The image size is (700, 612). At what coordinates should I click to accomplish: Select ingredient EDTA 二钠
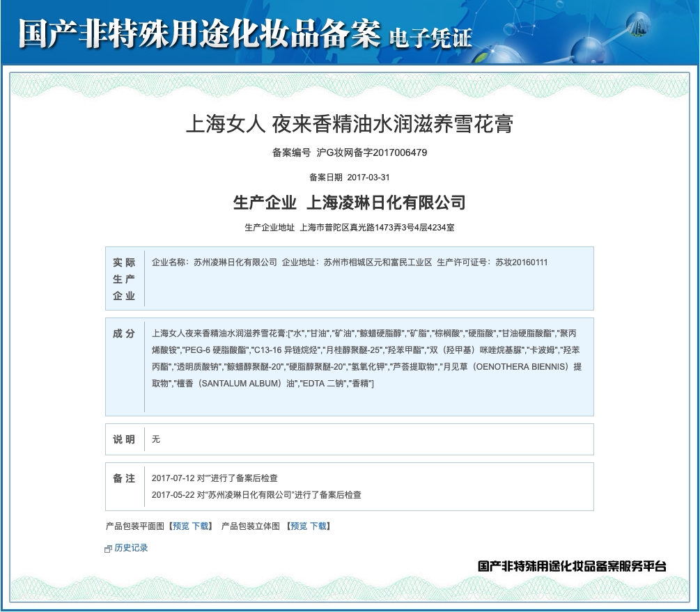322,384
